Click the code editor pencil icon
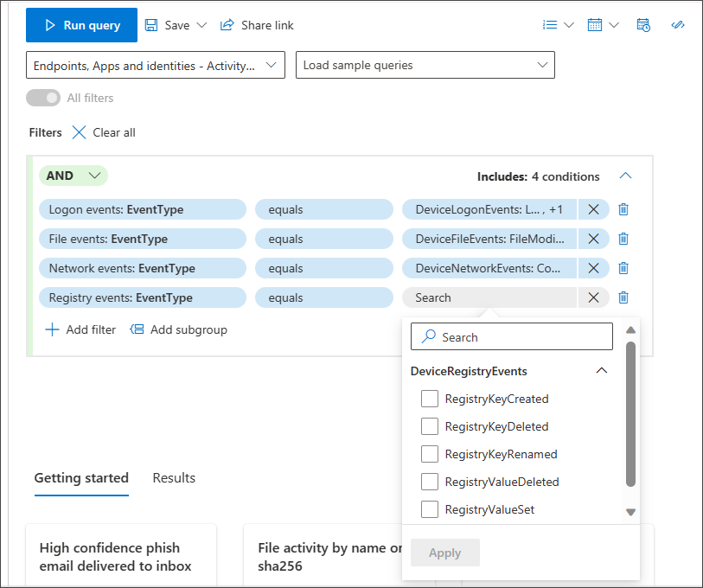The width and height of the screenshot is (703, 588). 678,25
